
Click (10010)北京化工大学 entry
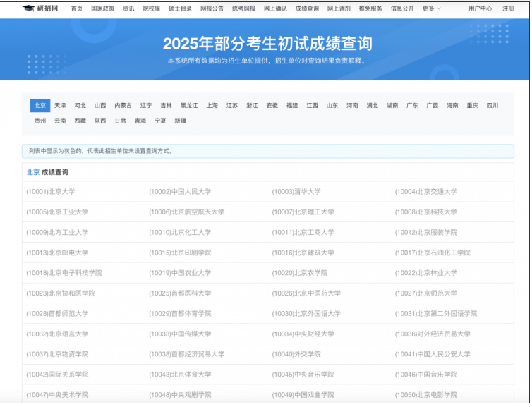tap(180, 232)
